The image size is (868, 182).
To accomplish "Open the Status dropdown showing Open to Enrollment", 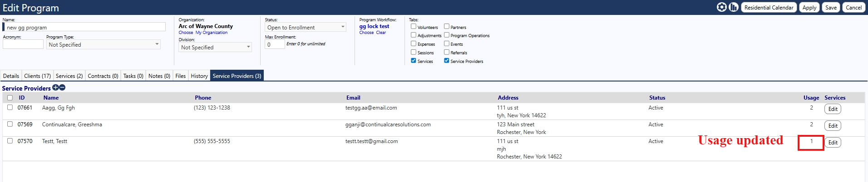I will [306, 27].
